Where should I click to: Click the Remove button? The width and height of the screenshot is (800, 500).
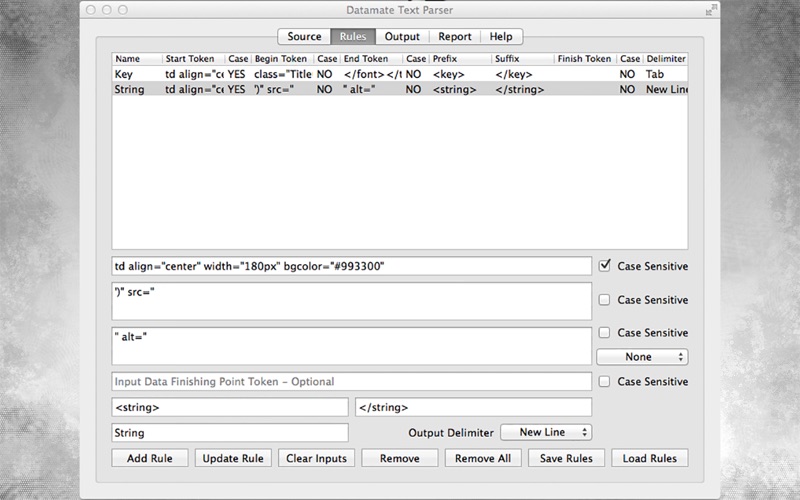point(399,458)
